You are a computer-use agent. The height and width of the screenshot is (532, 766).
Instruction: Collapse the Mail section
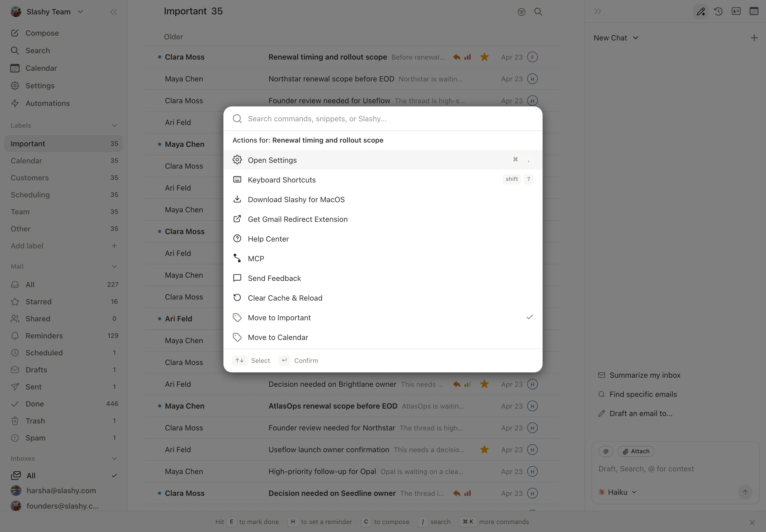114,267
